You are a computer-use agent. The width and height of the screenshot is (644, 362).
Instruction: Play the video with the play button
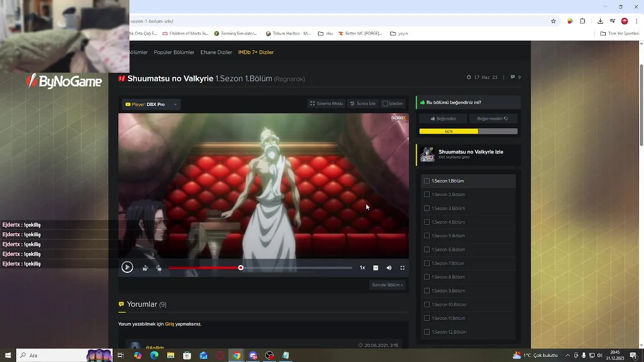coord(127,267)
